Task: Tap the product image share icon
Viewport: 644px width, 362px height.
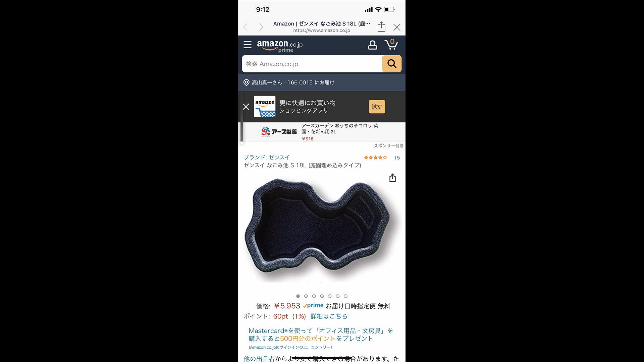Action: tap(392, 178)
